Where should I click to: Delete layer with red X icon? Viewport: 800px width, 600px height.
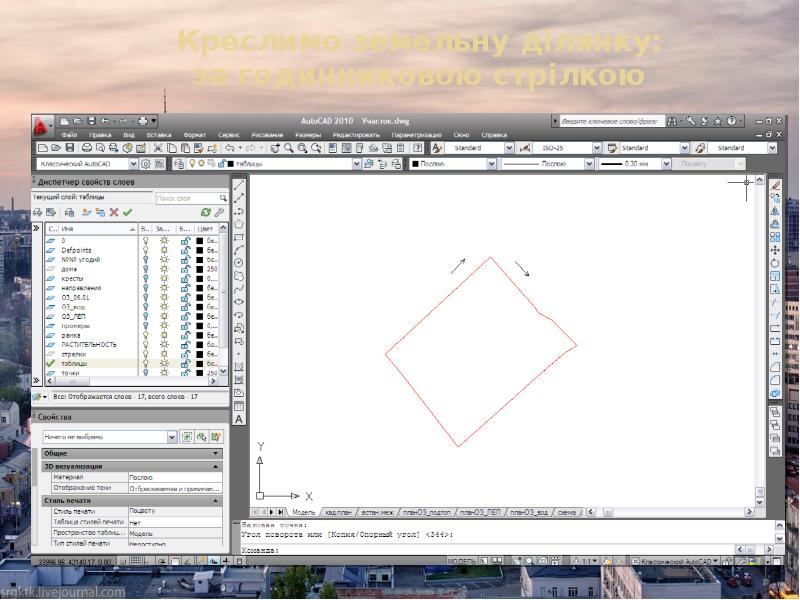114,212
